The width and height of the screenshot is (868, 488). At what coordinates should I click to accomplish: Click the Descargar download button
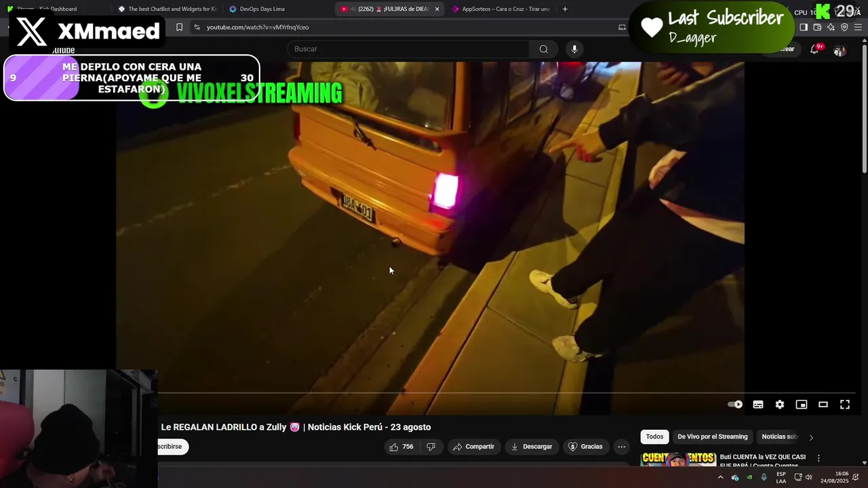pyautogui.click(x=532, y=447)
